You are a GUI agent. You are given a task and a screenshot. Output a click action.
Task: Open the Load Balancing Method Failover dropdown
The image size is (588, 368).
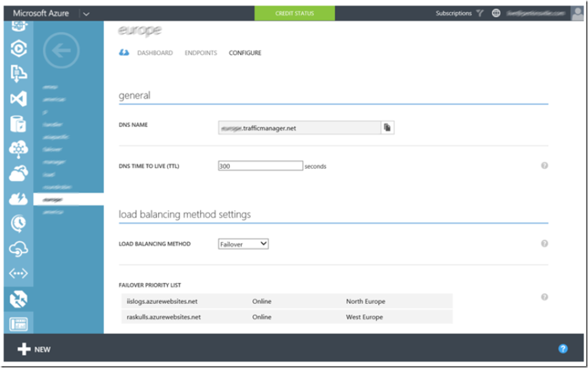pos(243,244)
